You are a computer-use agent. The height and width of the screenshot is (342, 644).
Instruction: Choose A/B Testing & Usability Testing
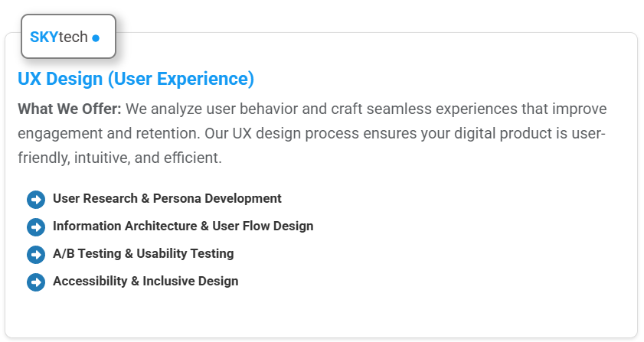143,253
